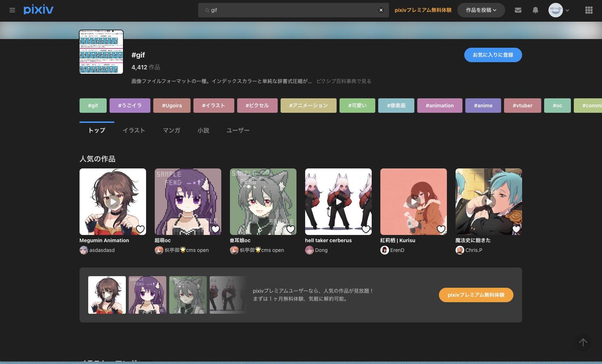Open the hell taker cerberus title link

point(328,240)
